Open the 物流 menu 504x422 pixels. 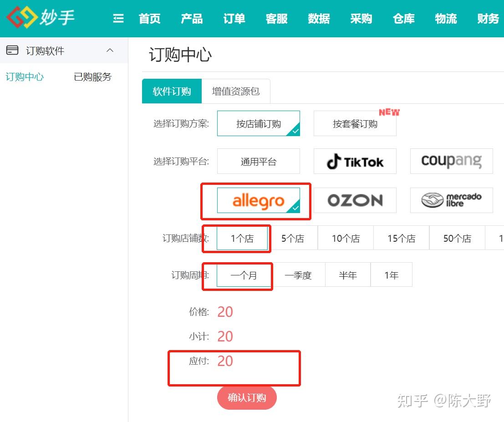pyautogui.click(x=446, y=18)
